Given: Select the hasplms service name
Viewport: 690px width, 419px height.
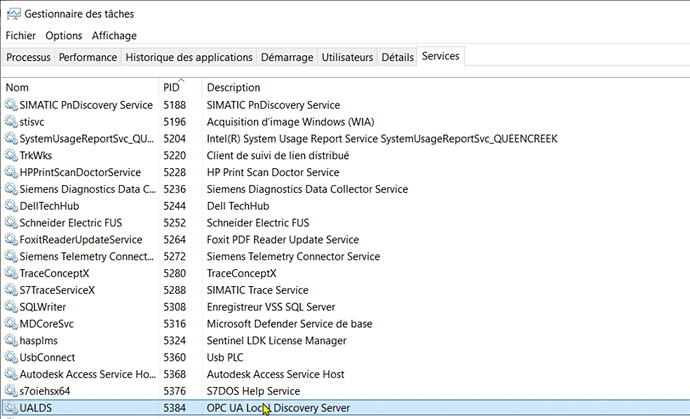Looking at the screenshot, I should click(38, 341).
